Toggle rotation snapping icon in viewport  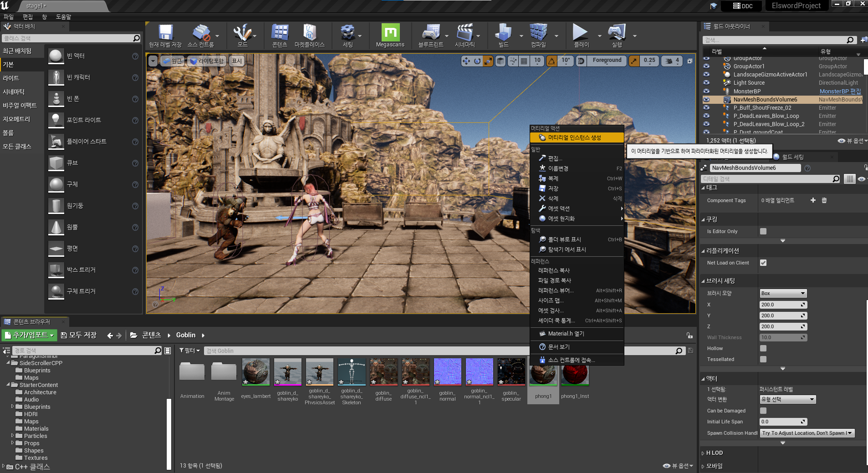coord(551,61)
